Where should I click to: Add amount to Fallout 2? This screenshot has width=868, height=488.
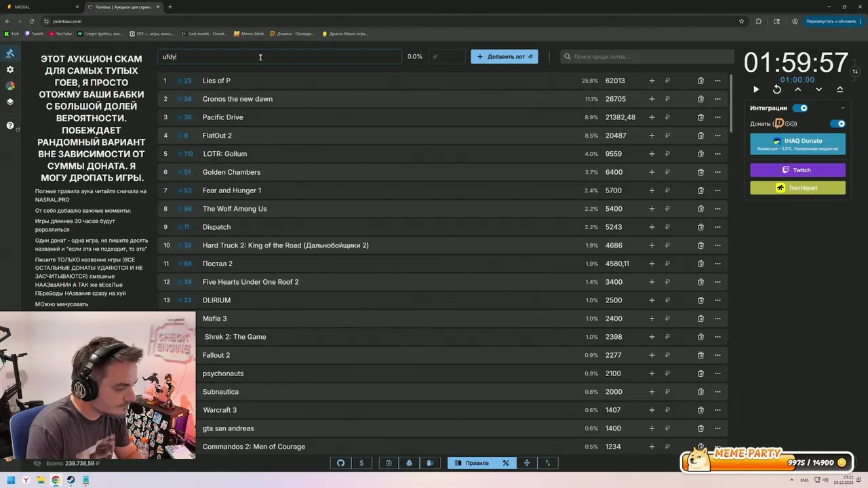(652, 355)
